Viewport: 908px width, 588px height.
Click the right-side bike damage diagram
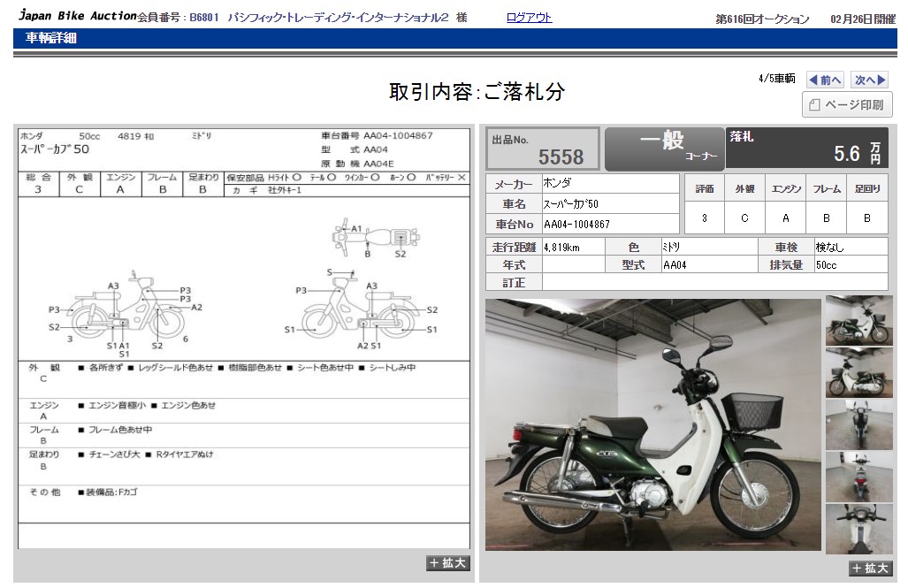[x=362, y=310]
